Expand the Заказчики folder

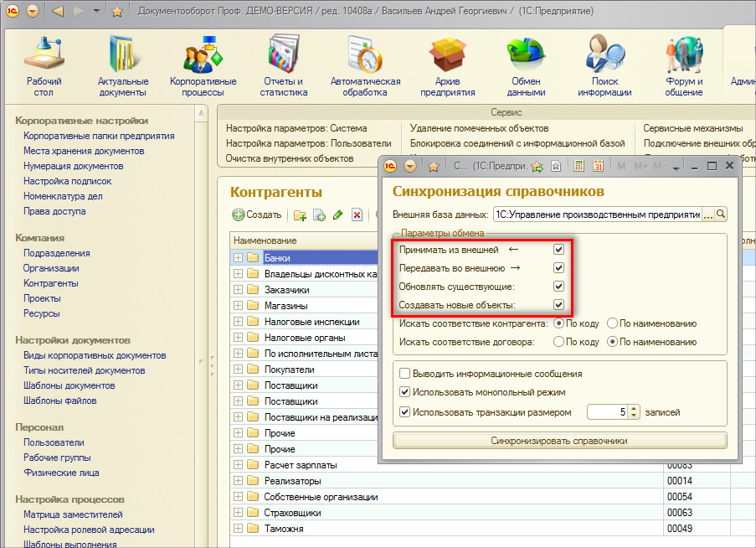[238, 289]
